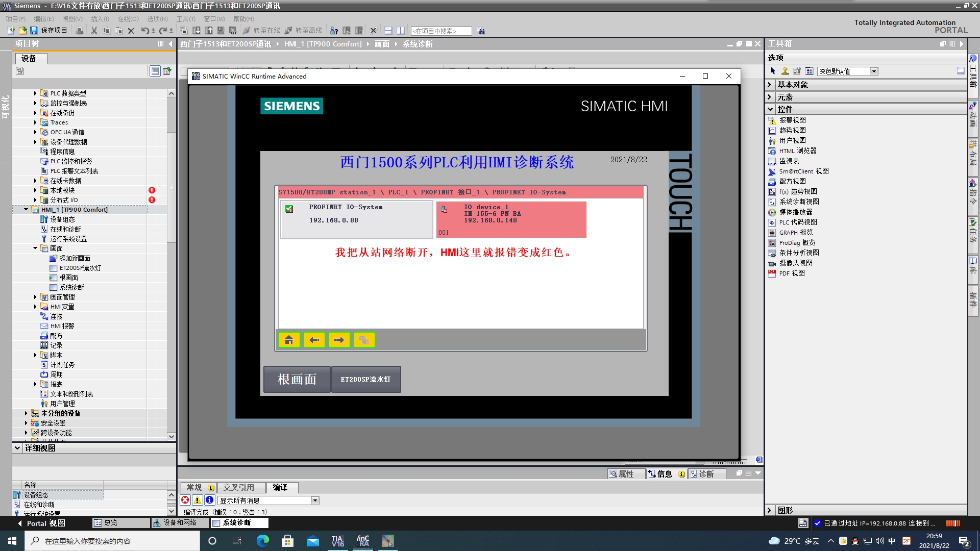
Task: Click the upload from device icon
Action: 209,31
